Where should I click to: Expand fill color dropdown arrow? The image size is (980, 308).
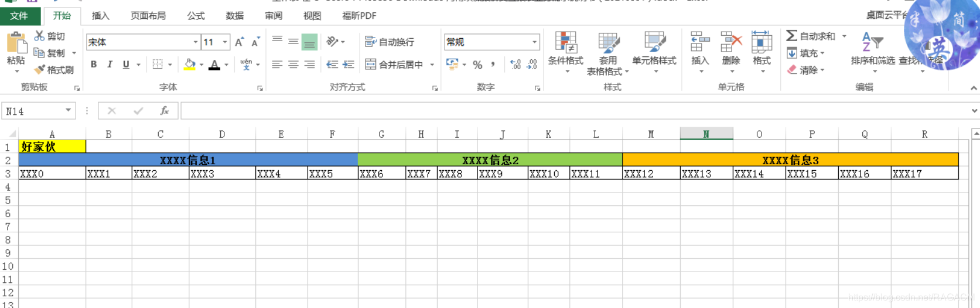202,65
